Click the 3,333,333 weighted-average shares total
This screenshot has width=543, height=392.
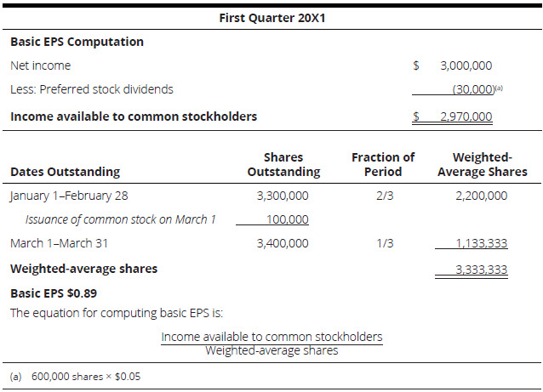(x=482, y=270)
